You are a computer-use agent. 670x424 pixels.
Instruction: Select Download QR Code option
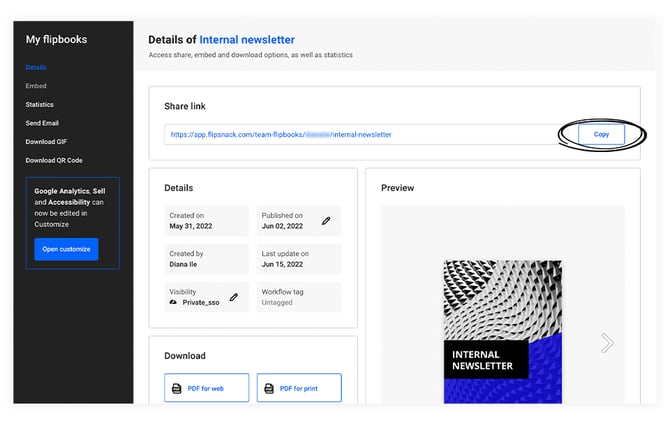[52, 160]
